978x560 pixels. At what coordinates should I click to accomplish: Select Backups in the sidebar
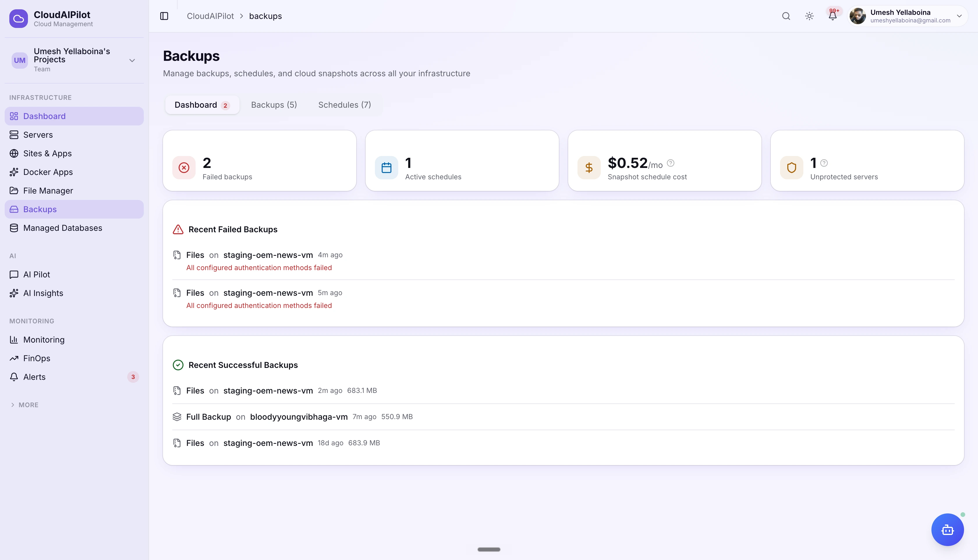coord(74,209)
